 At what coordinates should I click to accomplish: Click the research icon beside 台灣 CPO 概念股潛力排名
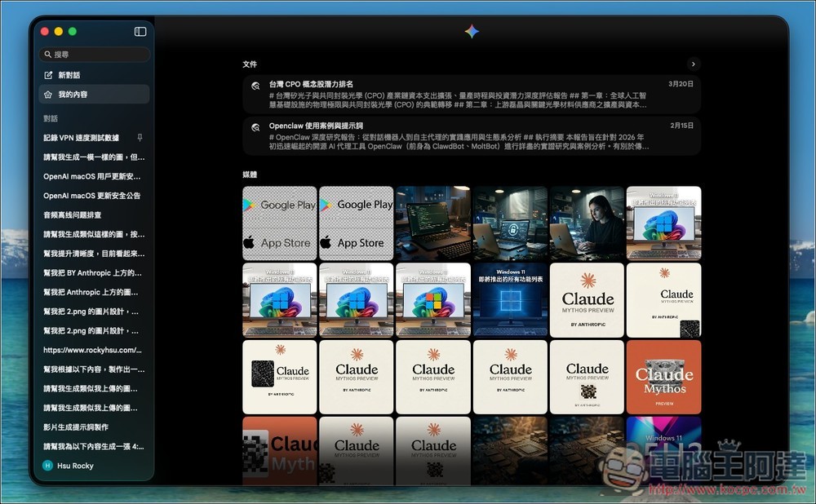tap(255, 85)
